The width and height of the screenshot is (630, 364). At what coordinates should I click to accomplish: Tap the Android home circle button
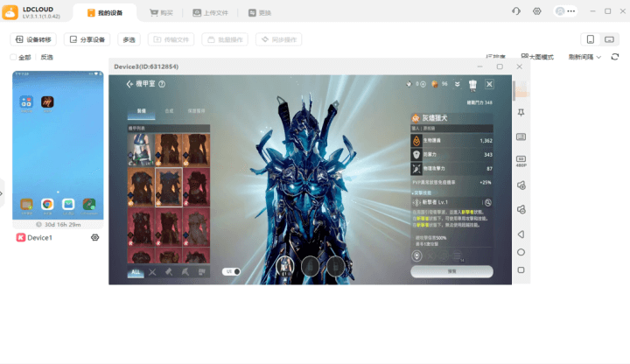click(x=521, y=252)
